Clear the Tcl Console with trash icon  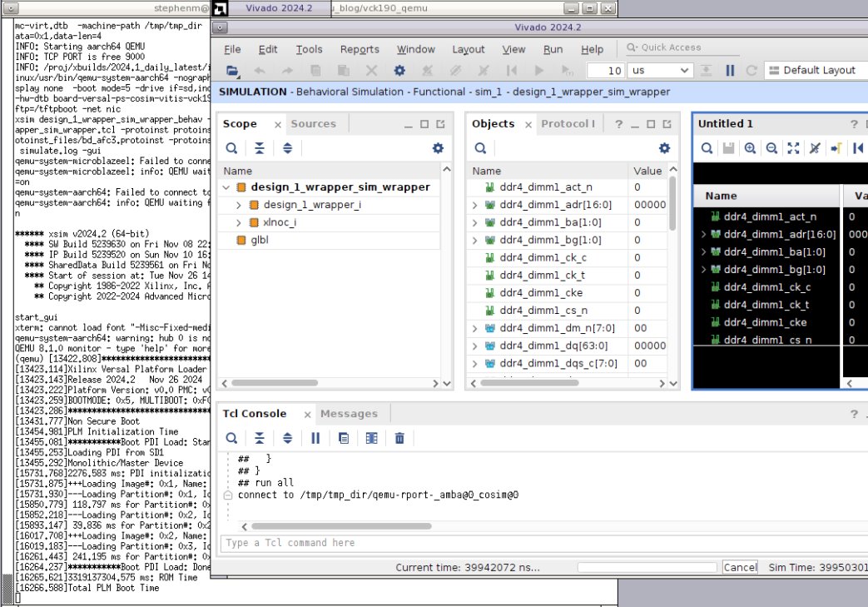point(399,438)
